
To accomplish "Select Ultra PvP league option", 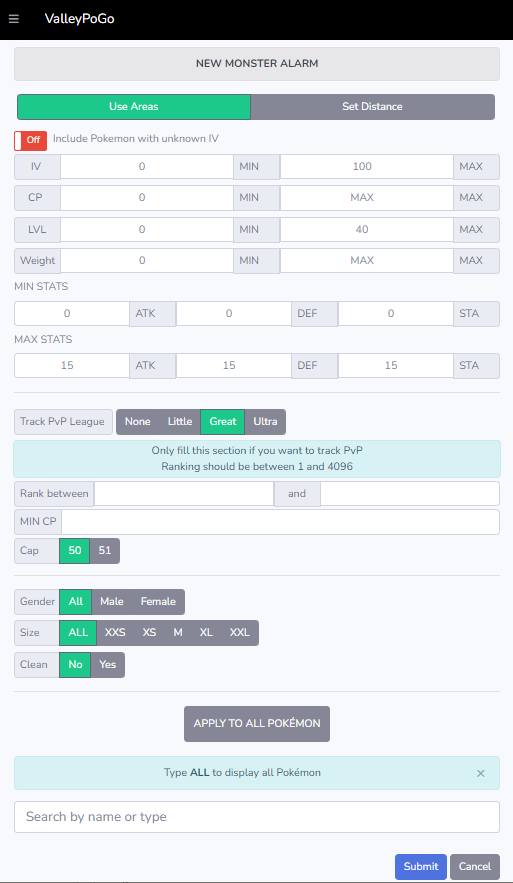I will click(x=265, y=421).
